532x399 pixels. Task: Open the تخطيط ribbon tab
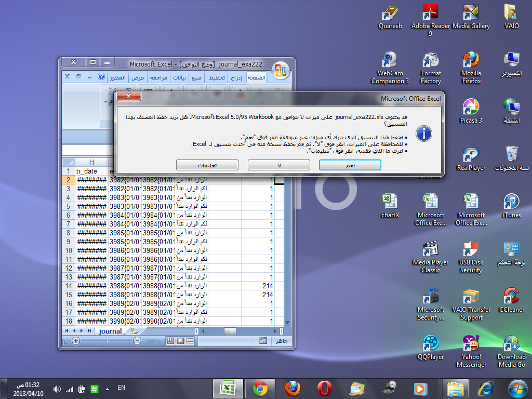click(216, 78)
